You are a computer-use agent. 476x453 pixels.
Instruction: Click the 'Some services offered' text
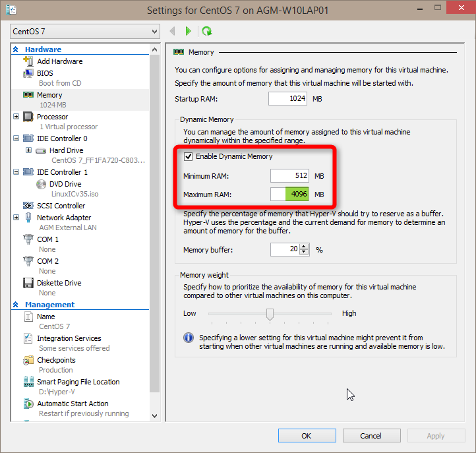click(74, 348)
